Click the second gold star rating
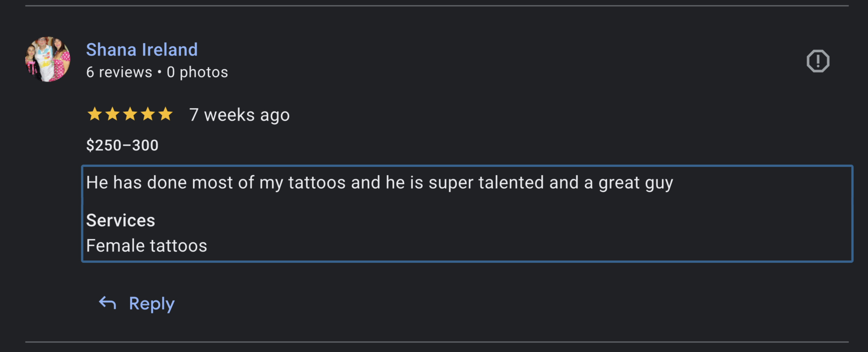 [x=112, y=114]
